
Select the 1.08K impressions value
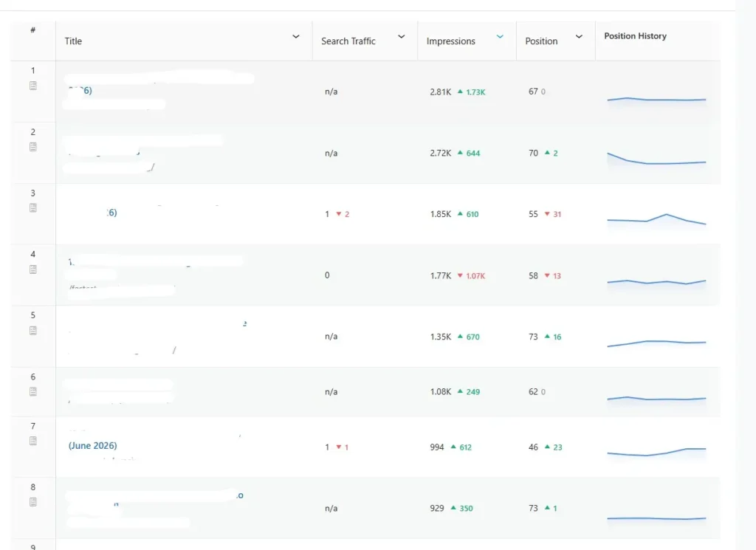440,392
